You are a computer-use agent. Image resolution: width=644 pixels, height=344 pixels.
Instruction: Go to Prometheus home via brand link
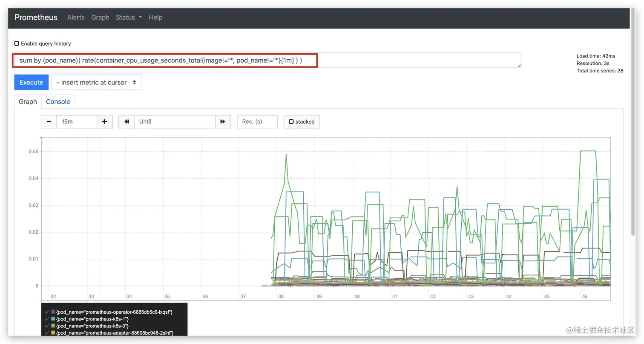tap(36, 17)
